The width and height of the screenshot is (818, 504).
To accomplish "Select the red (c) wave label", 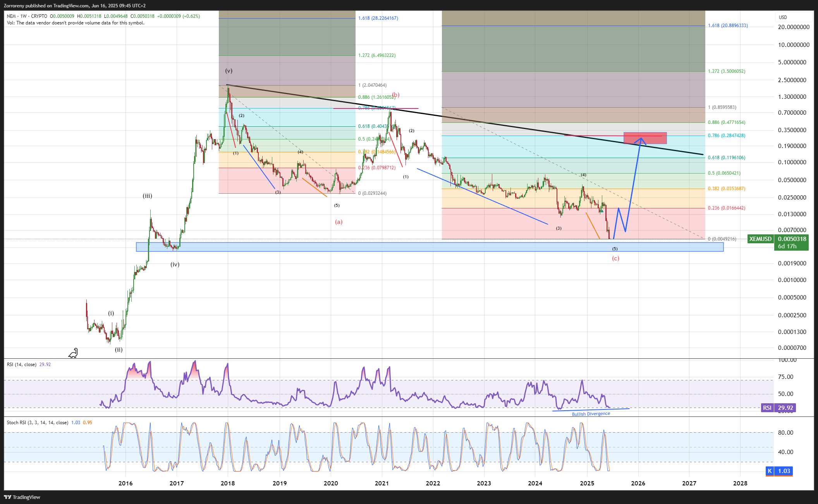I will [x=615, y=258].
